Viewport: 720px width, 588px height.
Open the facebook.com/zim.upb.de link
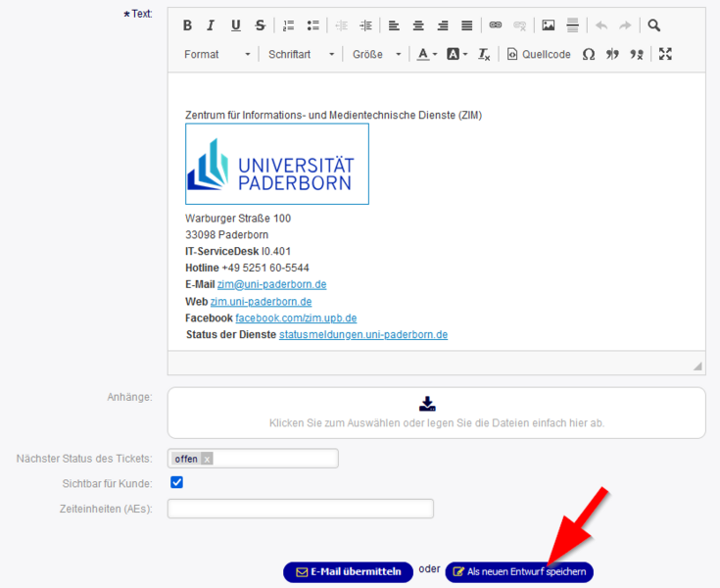(296, 318)
